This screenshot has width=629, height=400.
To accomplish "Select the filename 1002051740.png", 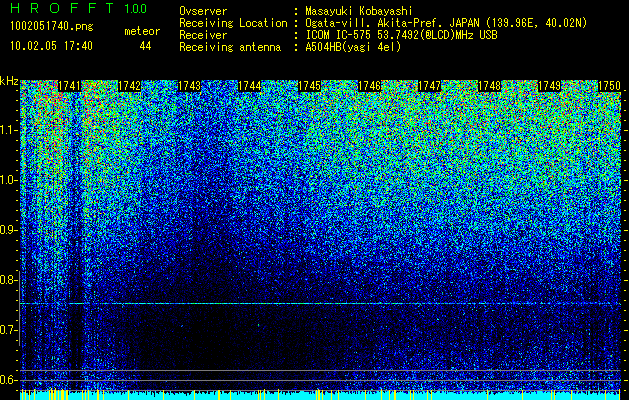I will (x=51, y=27).
